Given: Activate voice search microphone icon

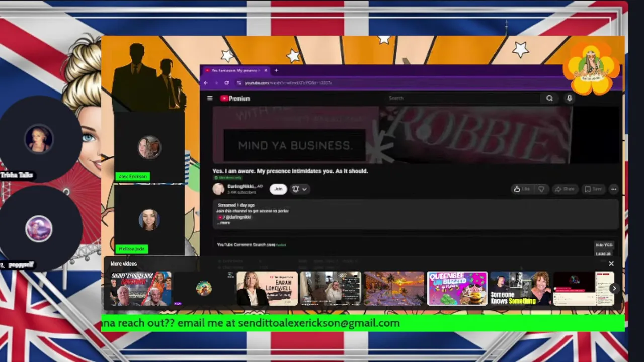Looking at the screenshot, I should [x=569, y=98].
